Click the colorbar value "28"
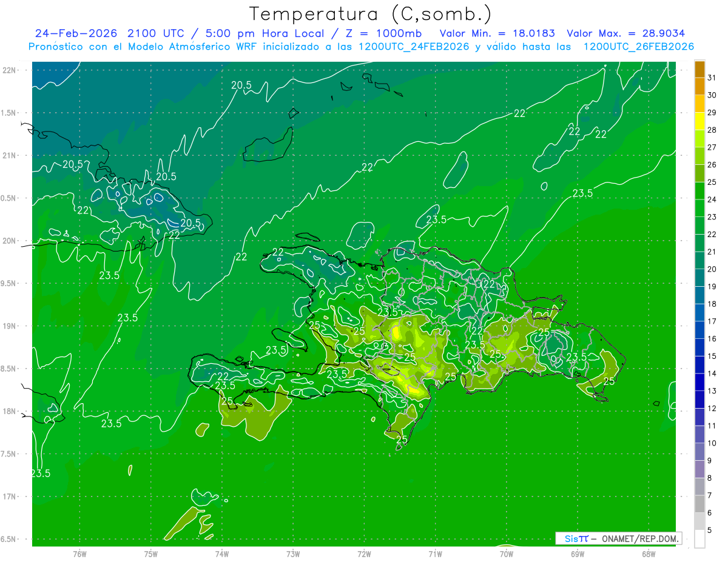The width and height of the screenshot is (728, 562). tap(712, 130)
